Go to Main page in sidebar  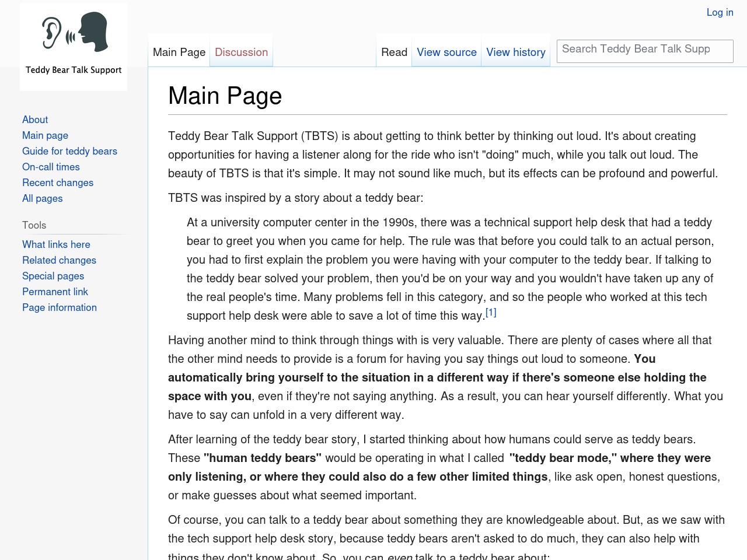point(45,135)
